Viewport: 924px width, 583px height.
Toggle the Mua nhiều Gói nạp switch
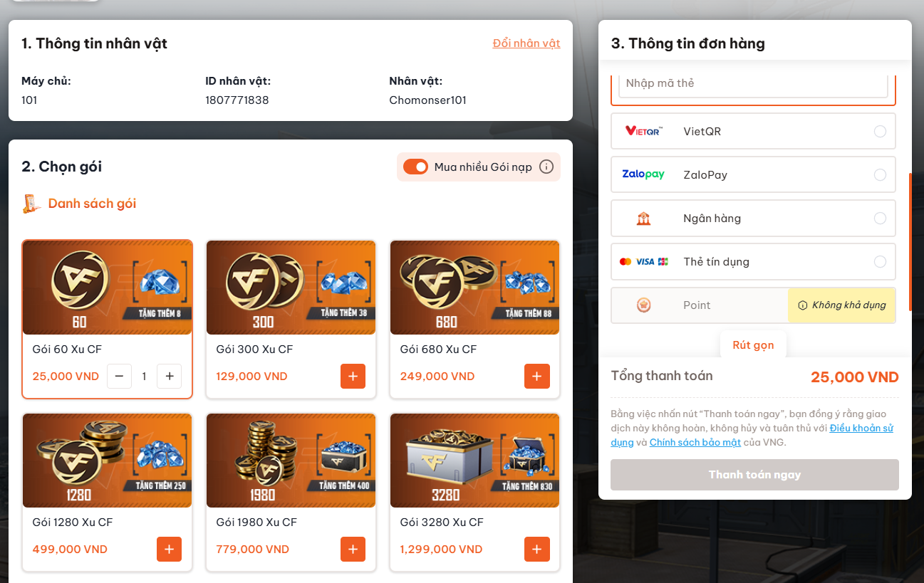coord(415,167)
